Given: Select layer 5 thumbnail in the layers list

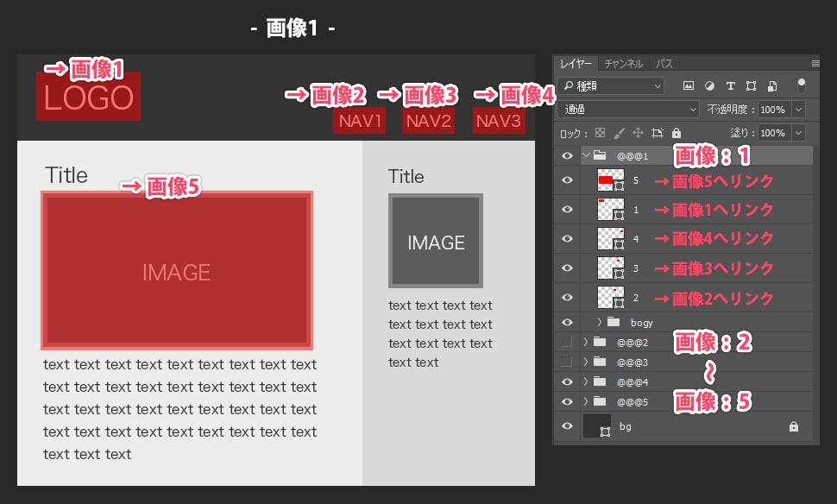Looking at the screenshot, I should coord(610,180).
